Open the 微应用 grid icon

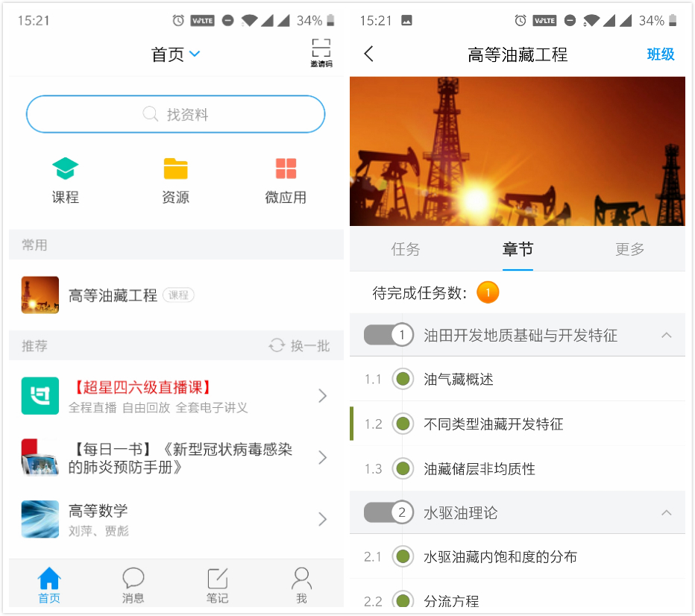(x=286, y=169)
